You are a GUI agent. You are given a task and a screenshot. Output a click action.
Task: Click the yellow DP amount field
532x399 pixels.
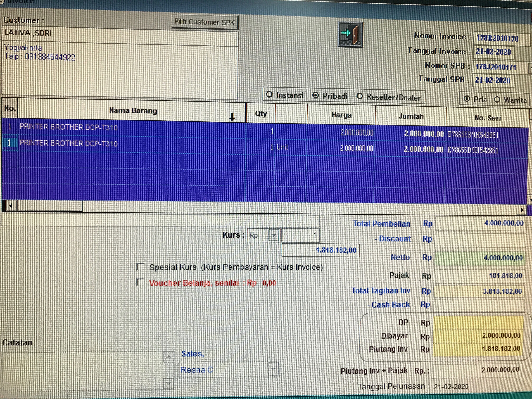pyautogui.click(x=478, y=323)
